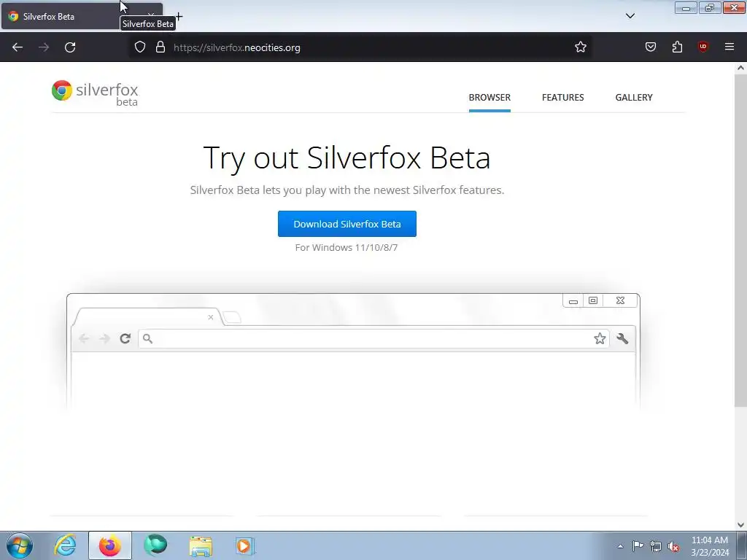Expand the list all tabs chevron
Viewport: 747px width, 560px height.
(x=630, y=16)
